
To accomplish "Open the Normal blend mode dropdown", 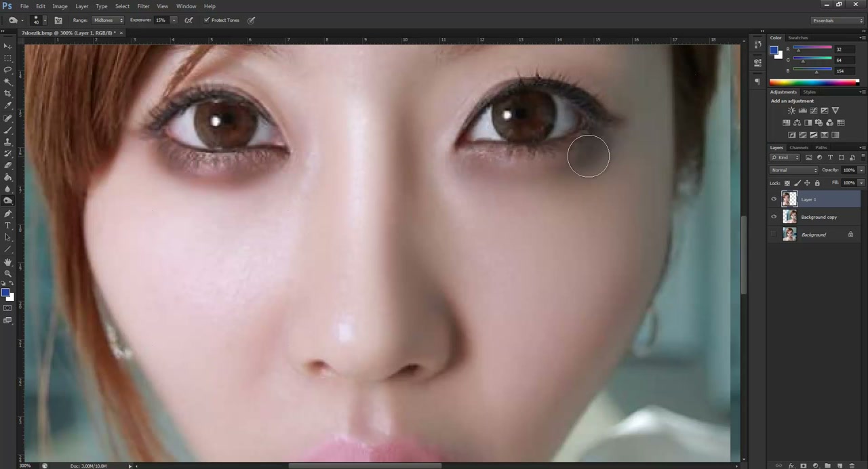I will pos(794,170).
